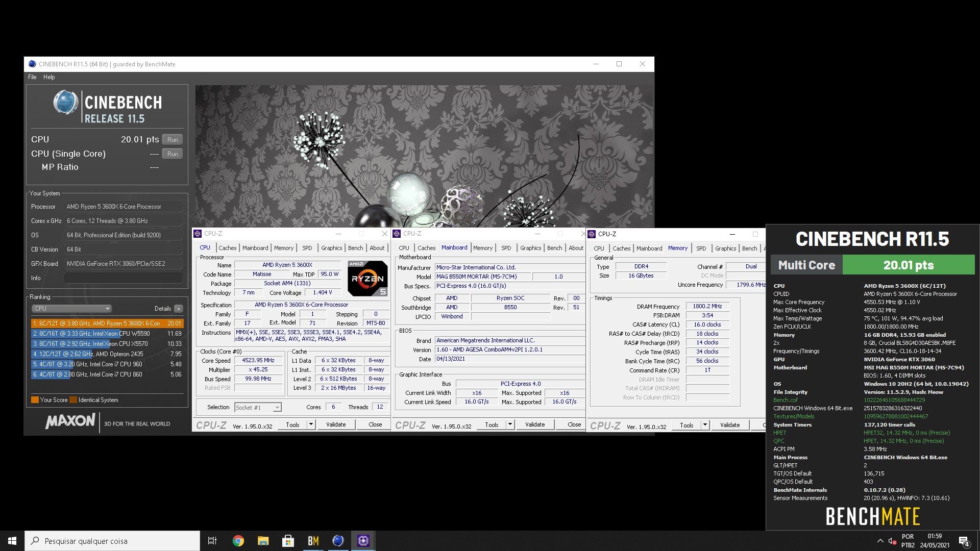Open the Help menu in Cinebench

49,77
